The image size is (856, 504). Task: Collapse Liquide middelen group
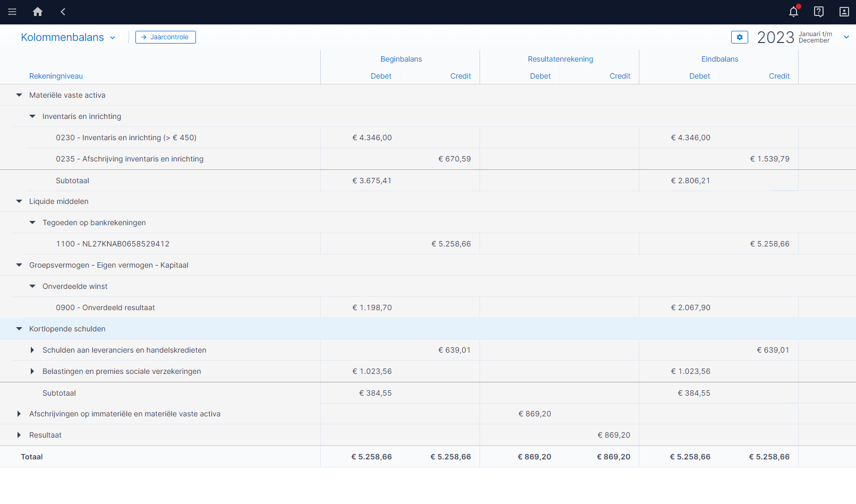point(19,201)
